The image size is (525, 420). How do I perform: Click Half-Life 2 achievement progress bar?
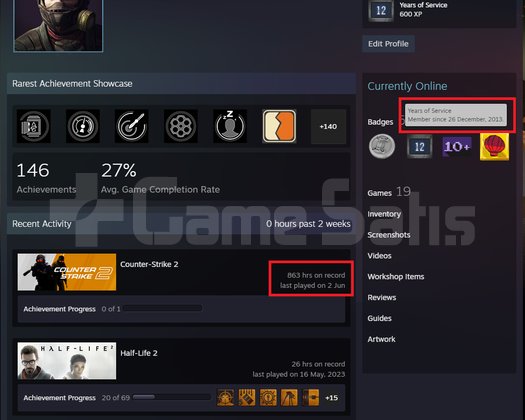pos(172,397)
